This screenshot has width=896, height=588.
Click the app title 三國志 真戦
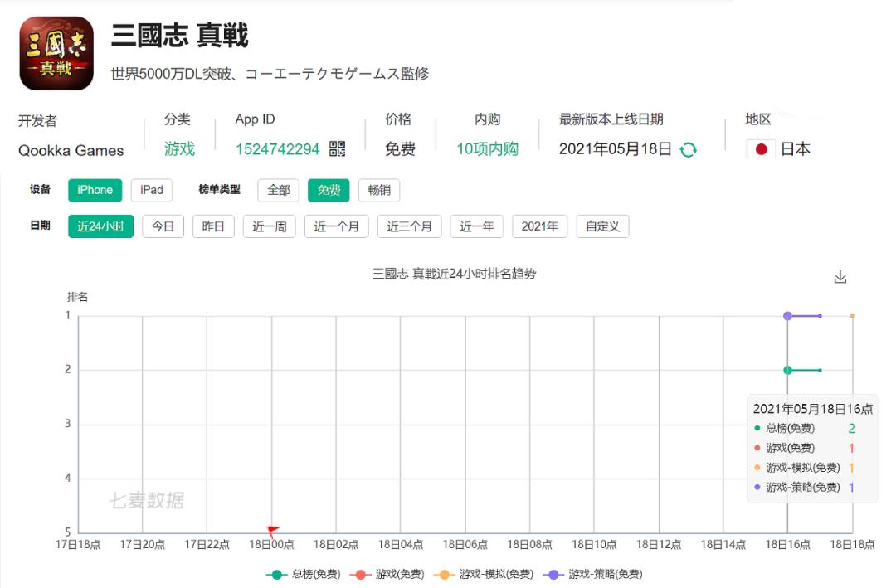click(180, 36)
